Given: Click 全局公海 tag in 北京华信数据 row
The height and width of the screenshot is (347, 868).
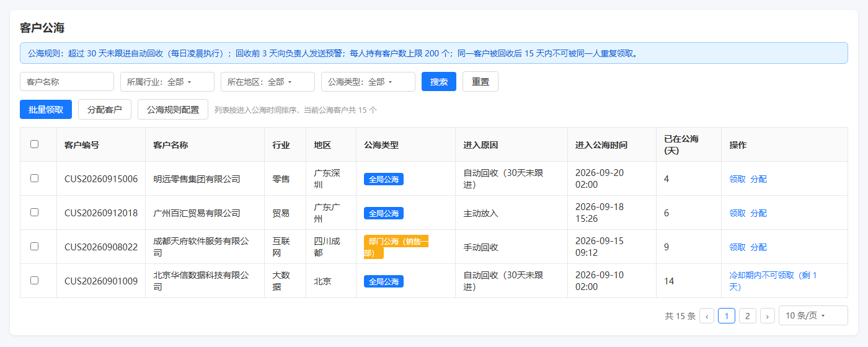Looking at the screenshot, I should [384, 281].
